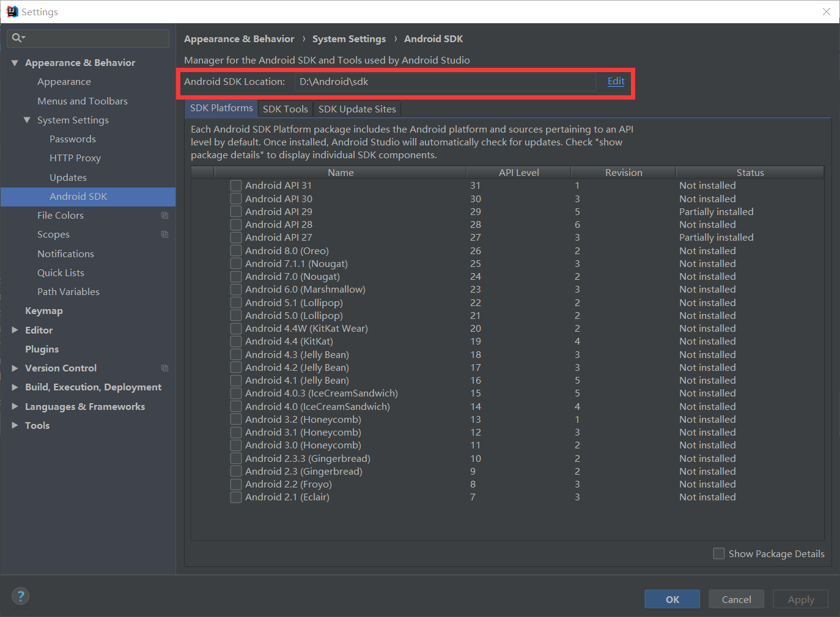Open Plugins settings
The image size is (840, 617).
pyautogui.click(x=42, y=349)
